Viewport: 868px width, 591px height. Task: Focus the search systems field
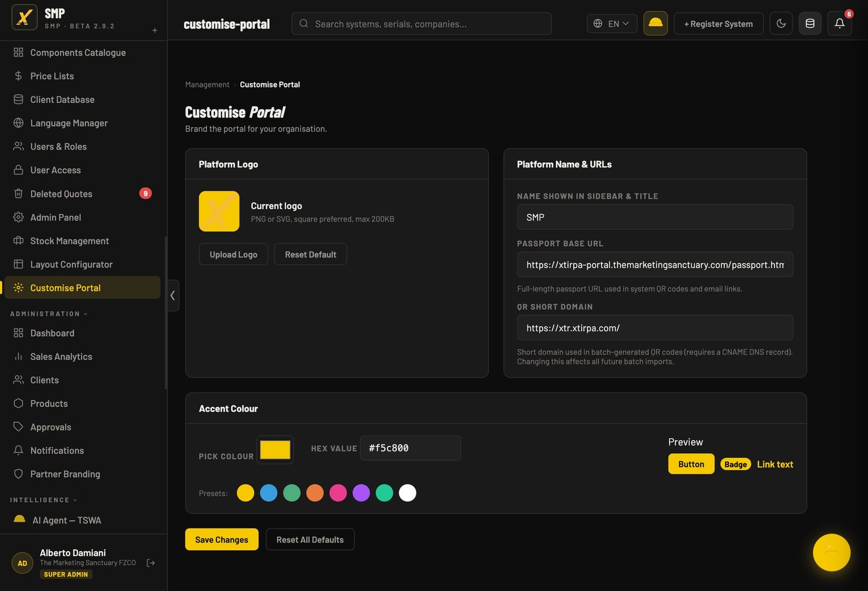[422, 24]
